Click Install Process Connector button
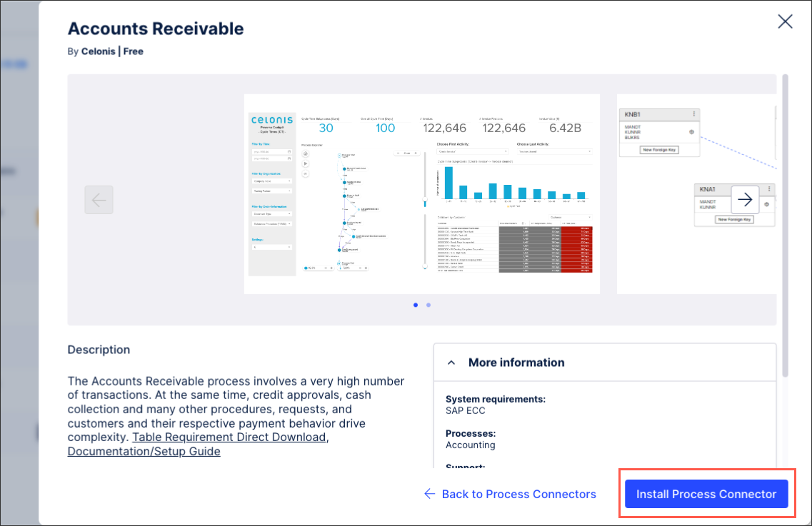The height and width of the screenshot is (526, 812). pos(706,494)
